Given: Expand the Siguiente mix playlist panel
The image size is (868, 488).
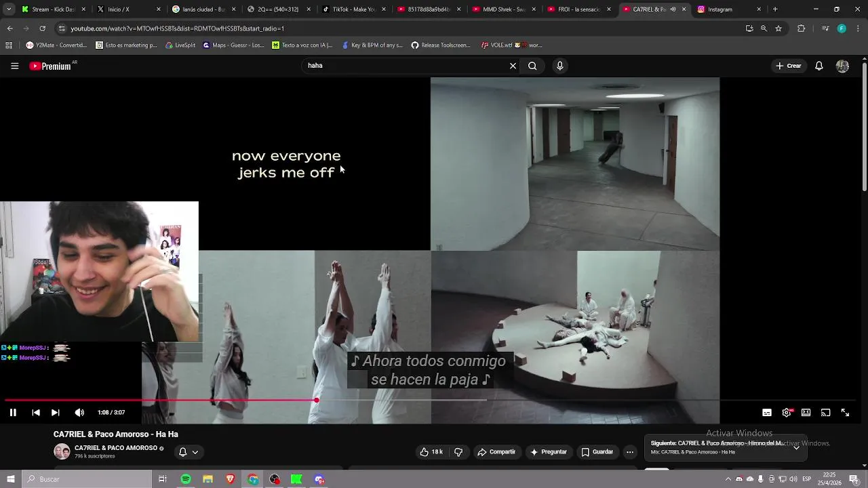Looking at the screenshot, I should 796,447.
